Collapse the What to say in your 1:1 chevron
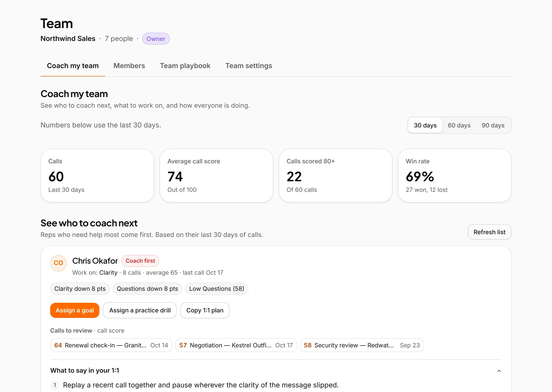552x392 pixels. point(499,371)
